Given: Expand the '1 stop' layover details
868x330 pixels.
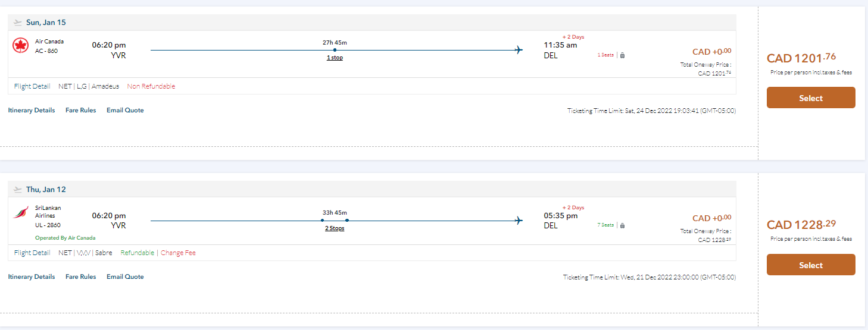Looking at the screenshot, I should (335, 58).
